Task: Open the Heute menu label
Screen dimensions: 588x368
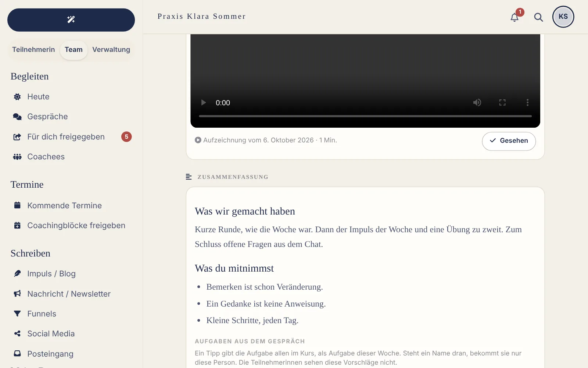Action: point(38,97)
